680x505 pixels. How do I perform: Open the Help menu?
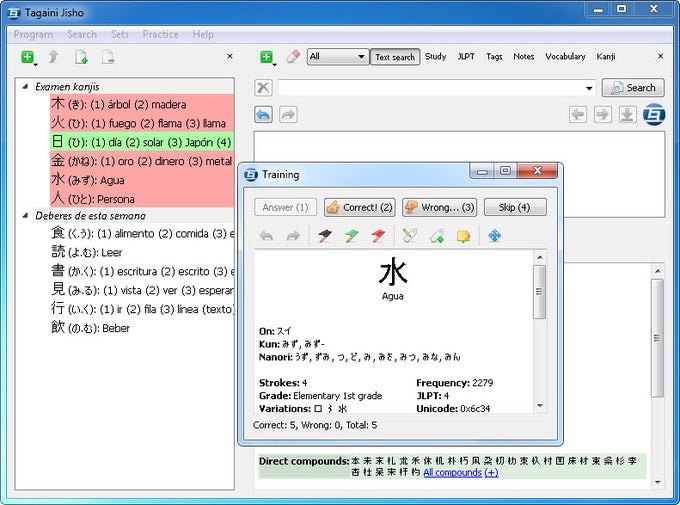point(203,34)
